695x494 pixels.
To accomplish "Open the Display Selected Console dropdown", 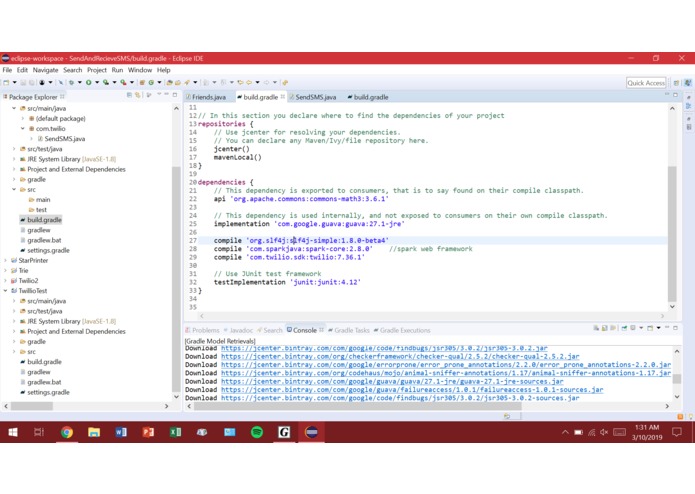I will click(641, 328).
